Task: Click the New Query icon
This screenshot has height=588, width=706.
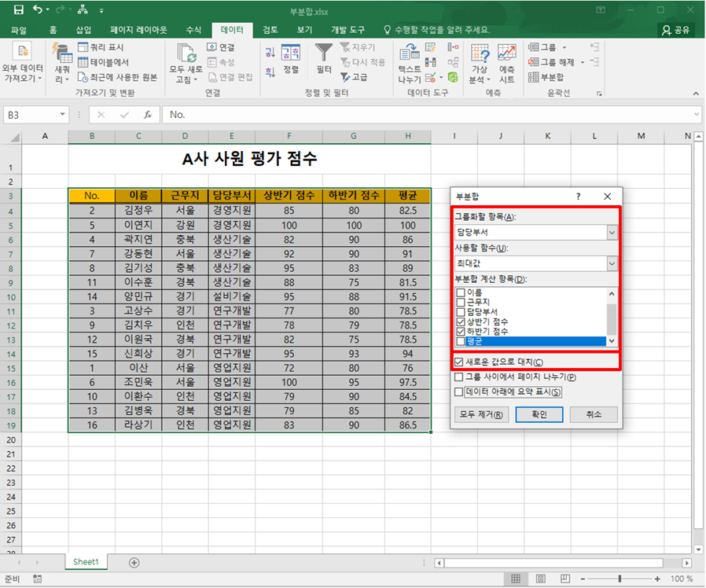Action: 61,53
